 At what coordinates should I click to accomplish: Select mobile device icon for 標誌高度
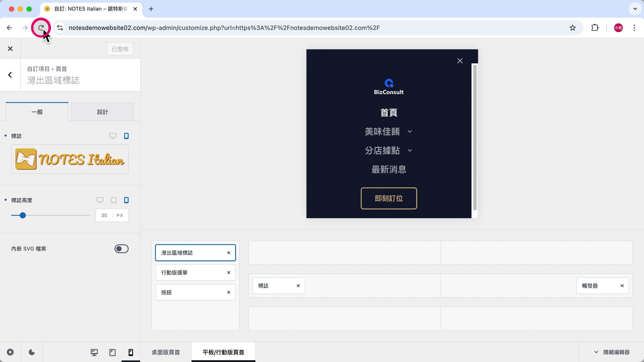[126, 200]
